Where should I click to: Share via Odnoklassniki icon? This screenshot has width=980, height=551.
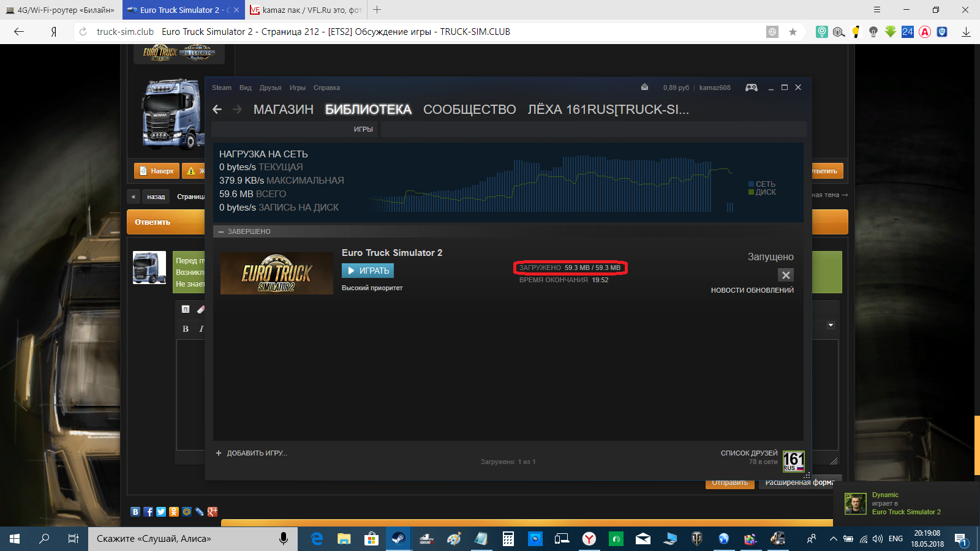pyautogui.click(x=174, y=512)
